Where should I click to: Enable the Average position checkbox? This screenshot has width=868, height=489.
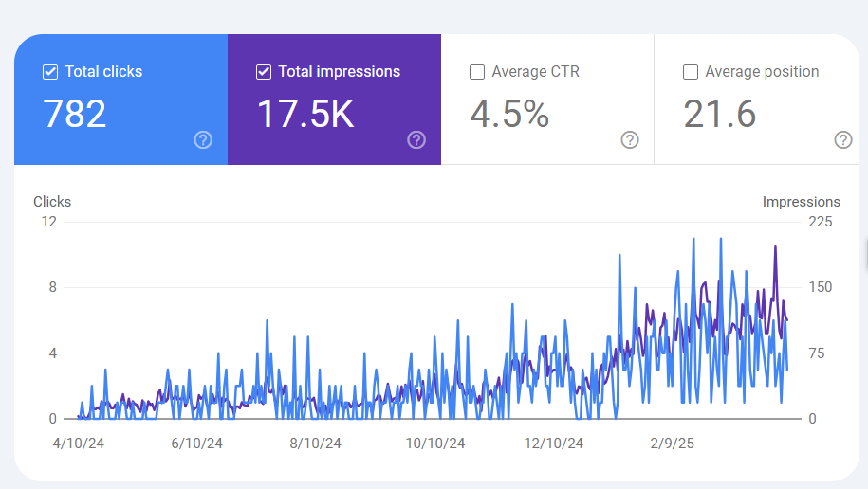coord(692,72)
